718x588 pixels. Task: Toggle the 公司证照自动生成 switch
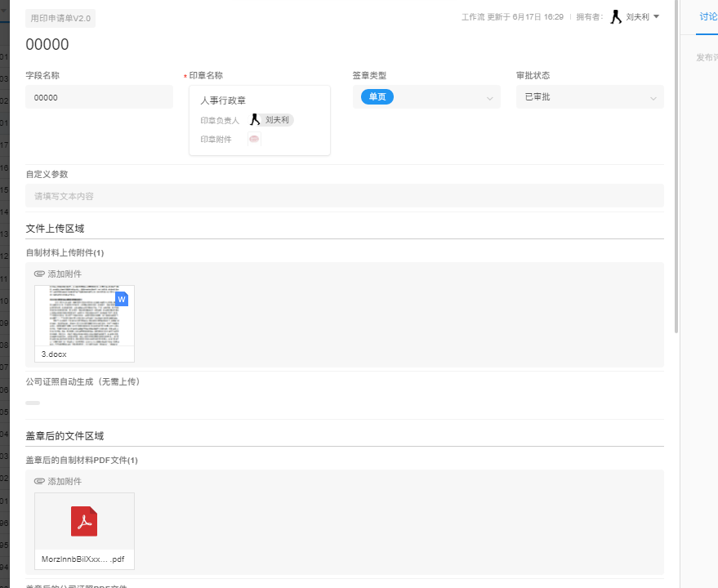(32, 403)
